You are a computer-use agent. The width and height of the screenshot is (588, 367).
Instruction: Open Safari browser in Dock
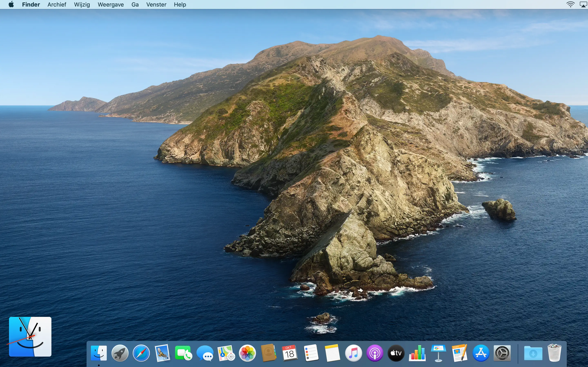141,353
